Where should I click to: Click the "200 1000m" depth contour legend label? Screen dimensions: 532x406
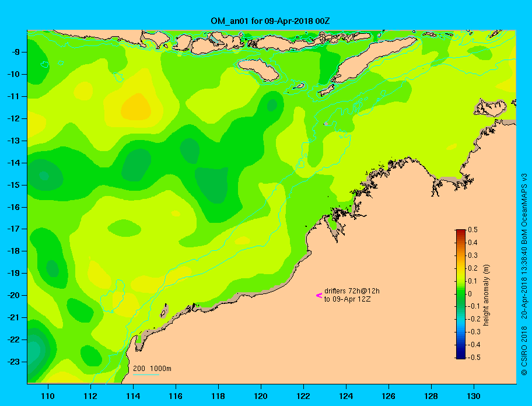152,368
